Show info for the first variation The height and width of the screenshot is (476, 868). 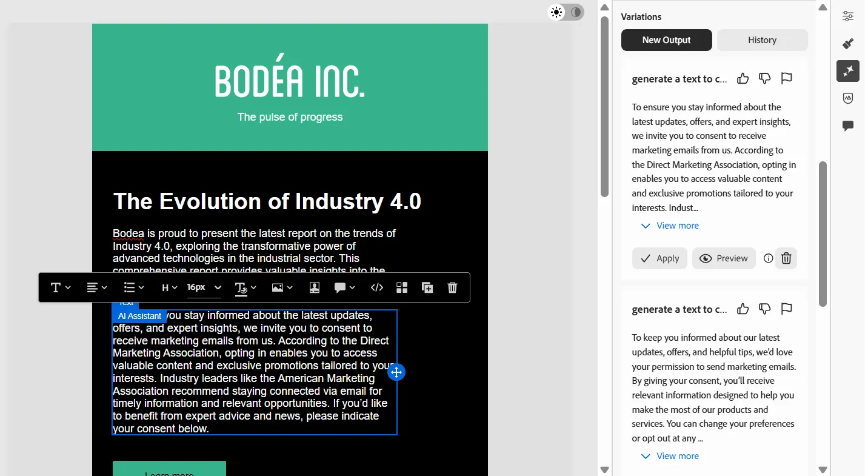(769, 258)
